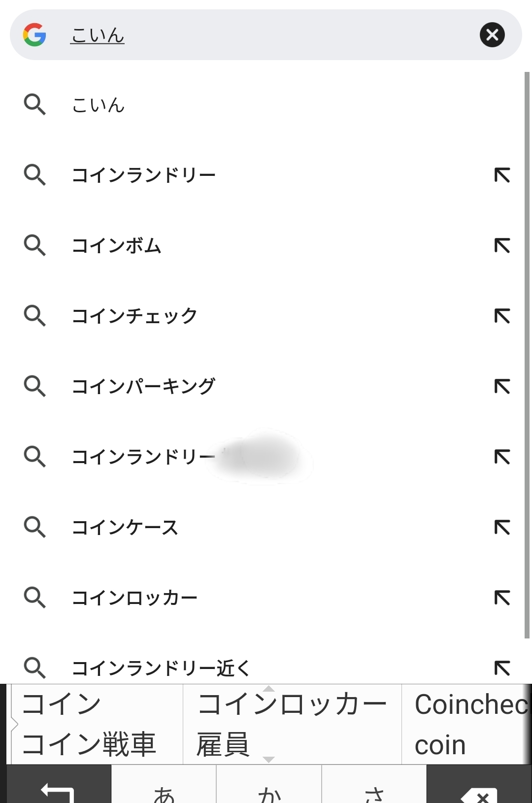Fill in コインボム via its arrow icon
The image size is (532, 803).
click(x=502, y=245)
